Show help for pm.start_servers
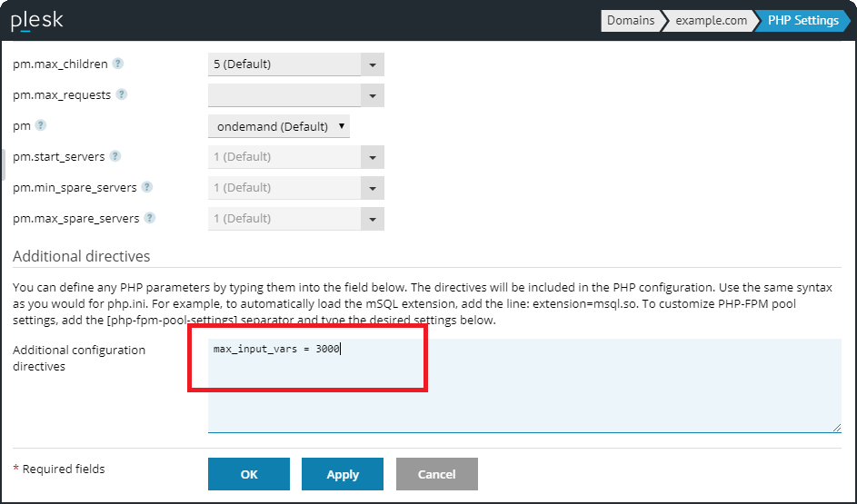 (x=115, y=156)
